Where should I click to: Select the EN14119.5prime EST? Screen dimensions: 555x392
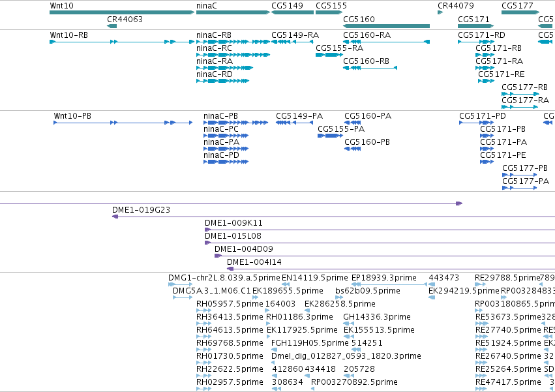286,284
